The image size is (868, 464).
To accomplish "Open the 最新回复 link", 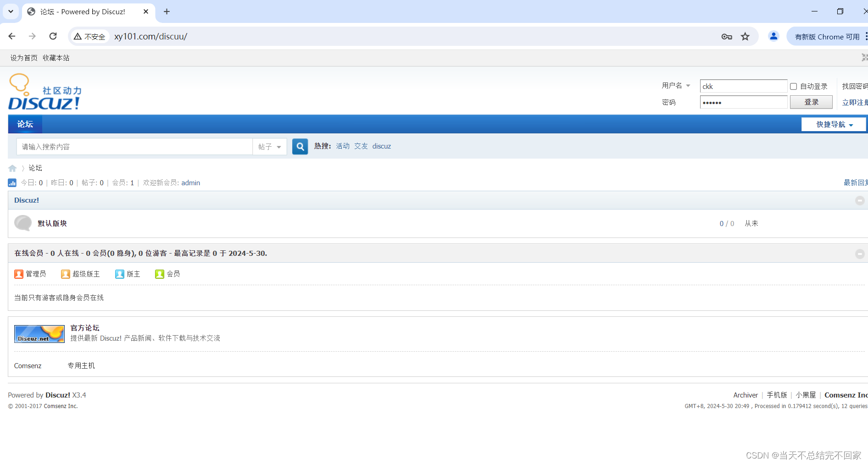I will 856,183.
